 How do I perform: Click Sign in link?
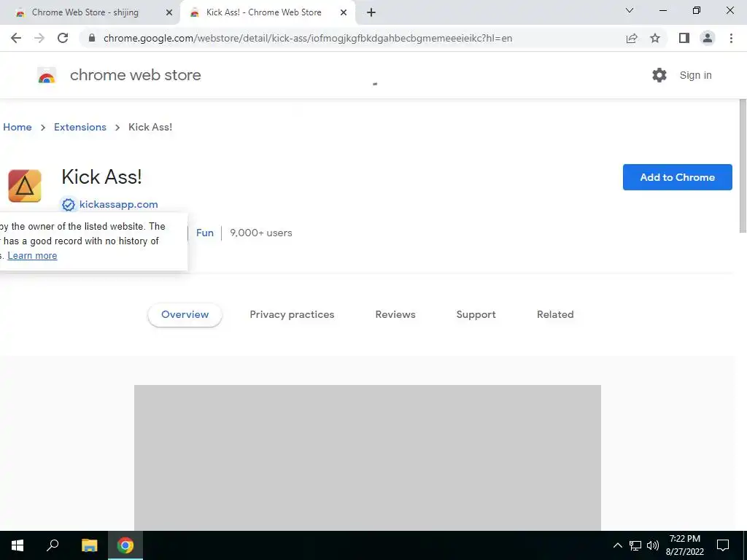tap(695, 75)
